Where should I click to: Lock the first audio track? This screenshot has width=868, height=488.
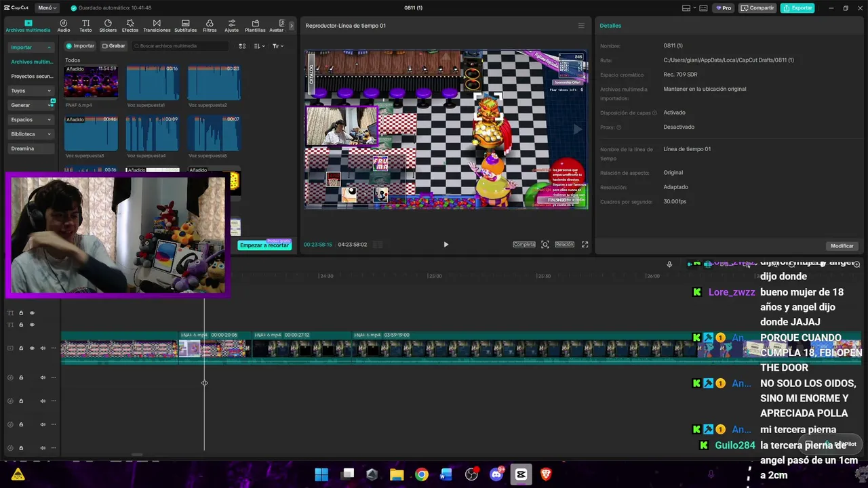21,378
